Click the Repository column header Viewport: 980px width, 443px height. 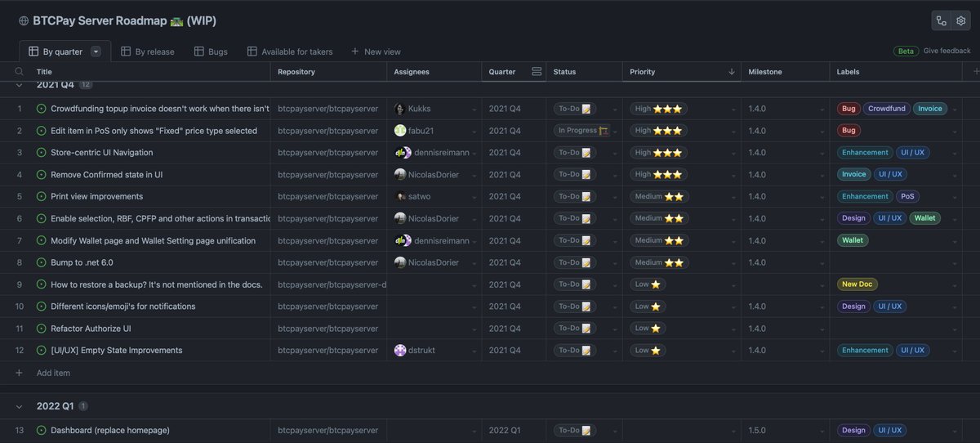pyautogui.click(x=296, y=72)
